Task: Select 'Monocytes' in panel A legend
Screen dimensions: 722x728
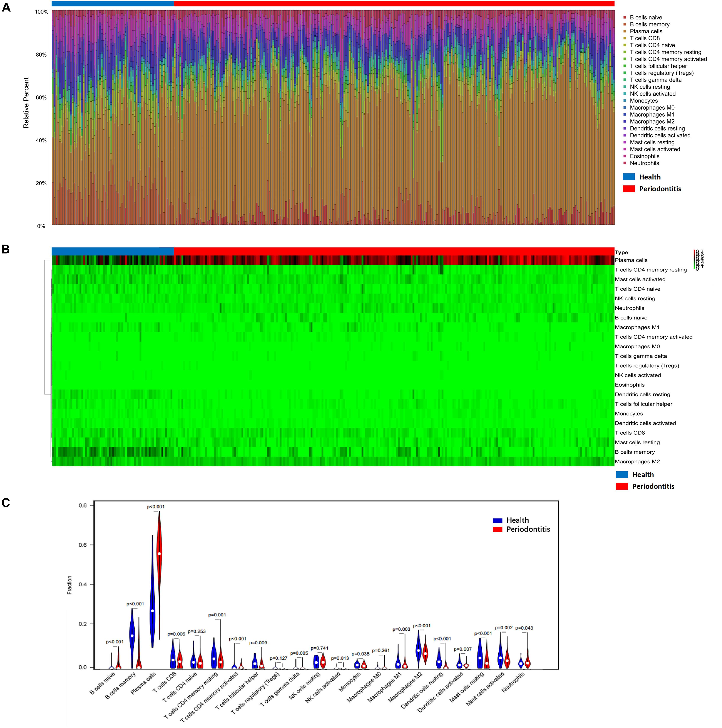Action: coord(644,101)
